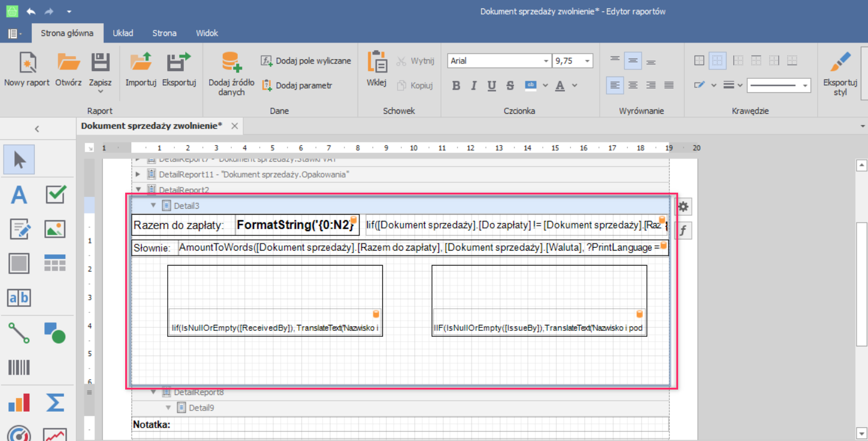Open a report with the Otwórz folder

[68, 71]
